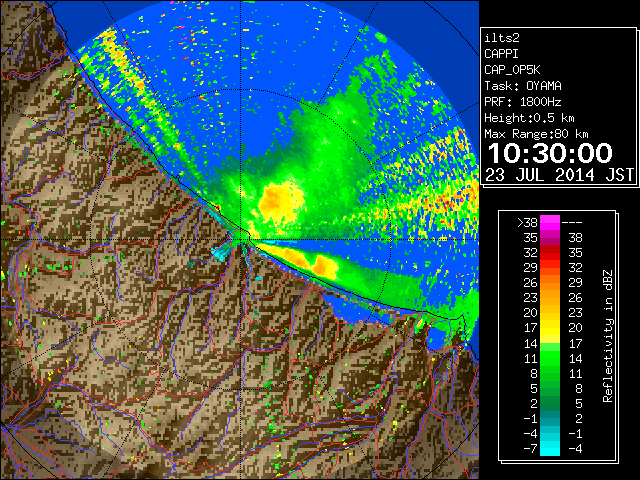Click the 'CAP_OP5K' text line
Image resolution: width=640 pixels, height=480 pixels.
(512, 70)
